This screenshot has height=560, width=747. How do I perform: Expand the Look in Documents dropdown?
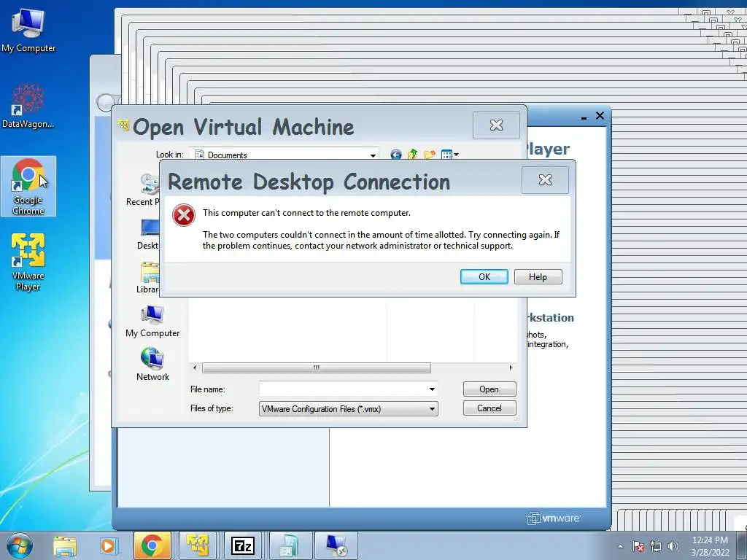point(373,155)
